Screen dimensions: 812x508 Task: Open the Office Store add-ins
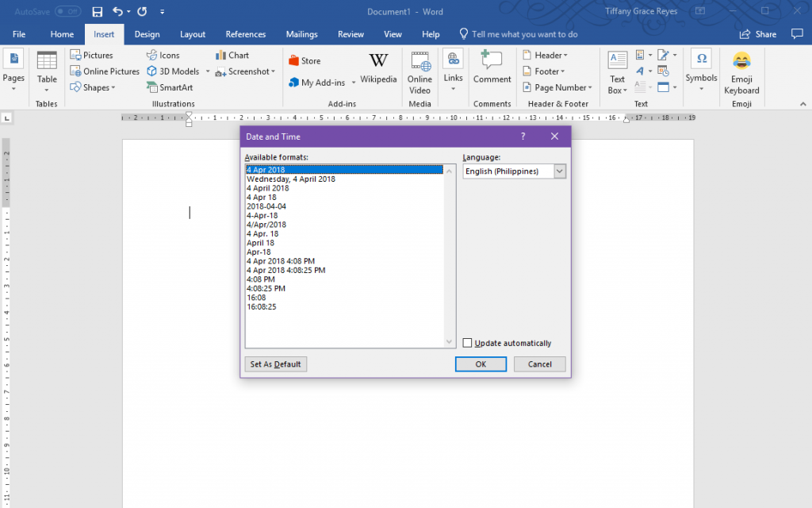[x=308, y=60]
